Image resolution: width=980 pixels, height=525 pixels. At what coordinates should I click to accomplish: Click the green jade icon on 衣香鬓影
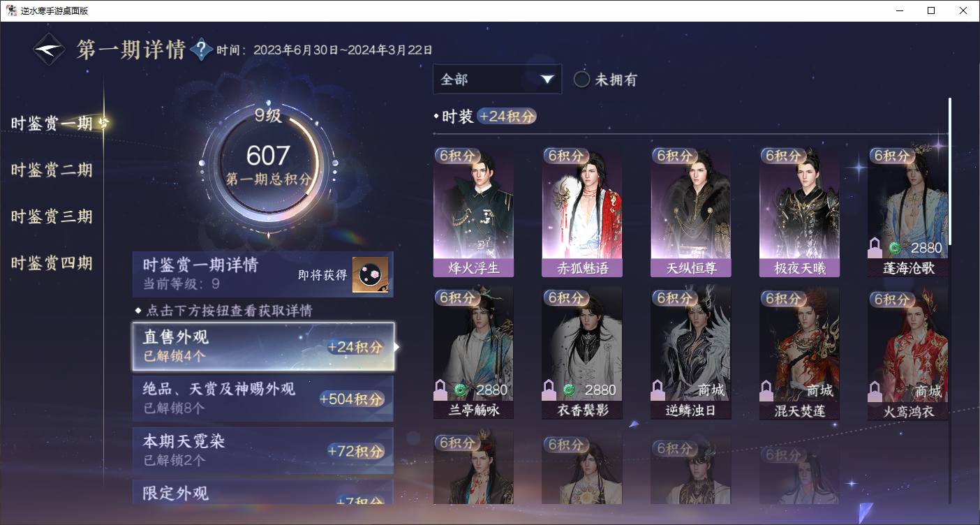569,390
